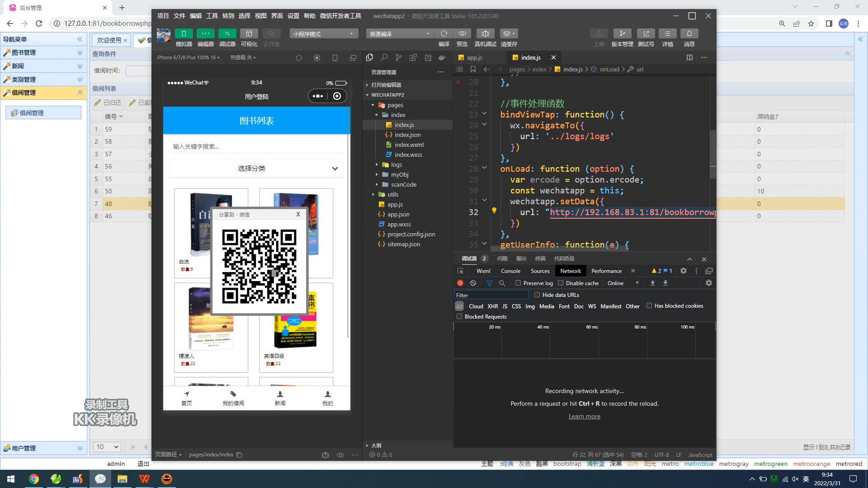868x488 pixels.
Task: Click 退出 logout in browser footer
Action: pos(143,464)
